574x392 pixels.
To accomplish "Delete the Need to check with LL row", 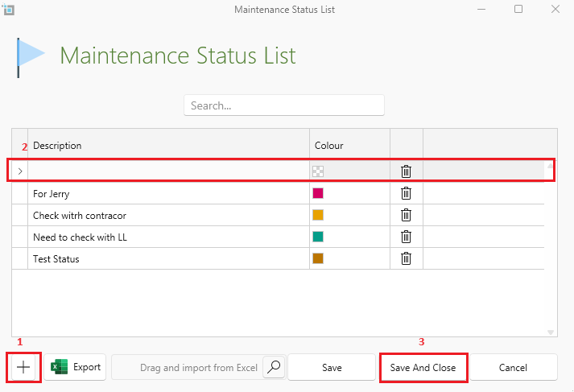I will click(x=407, y=237).
